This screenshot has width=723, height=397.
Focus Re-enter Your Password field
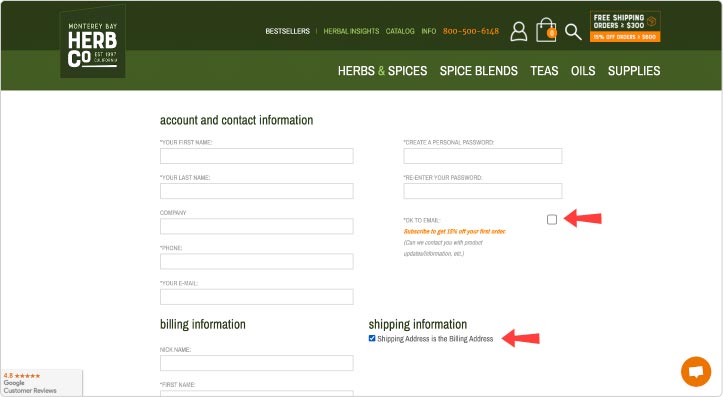click(483, 191)
